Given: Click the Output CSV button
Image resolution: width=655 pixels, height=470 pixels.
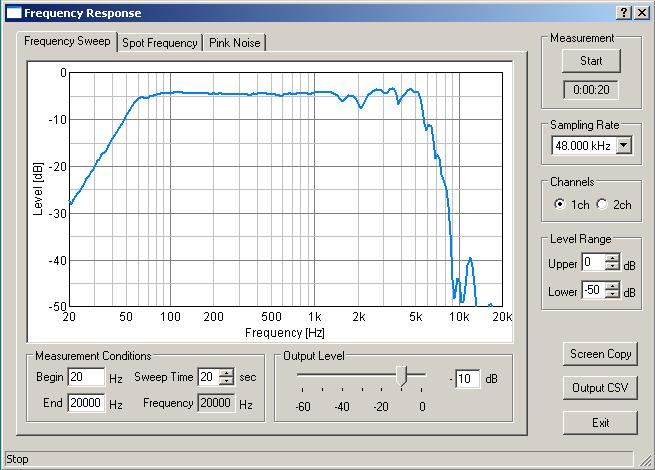Looking at the screenshot, I should (600, 388).
